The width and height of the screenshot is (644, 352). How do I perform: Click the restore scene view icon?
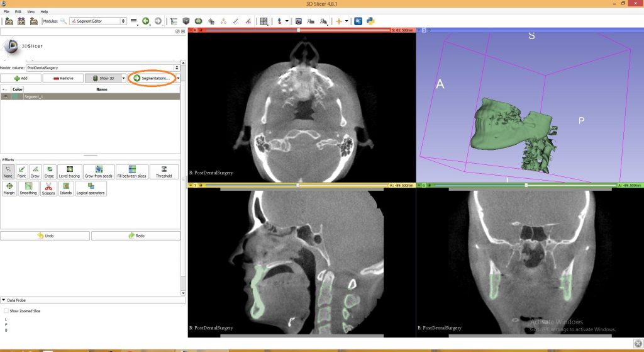pos(324,21)
